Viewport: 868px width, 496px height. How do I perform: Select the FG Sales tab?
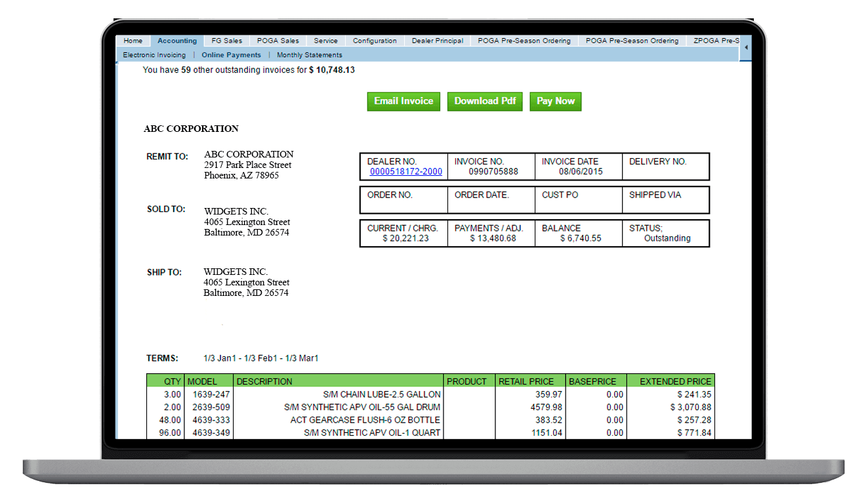click(226, 40)
